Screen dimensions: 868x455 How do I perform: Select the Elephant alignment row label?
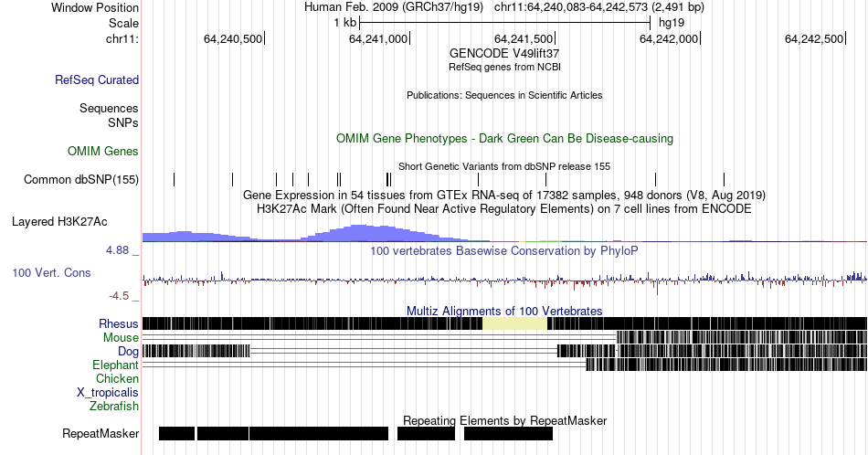(x=115, y=365)
